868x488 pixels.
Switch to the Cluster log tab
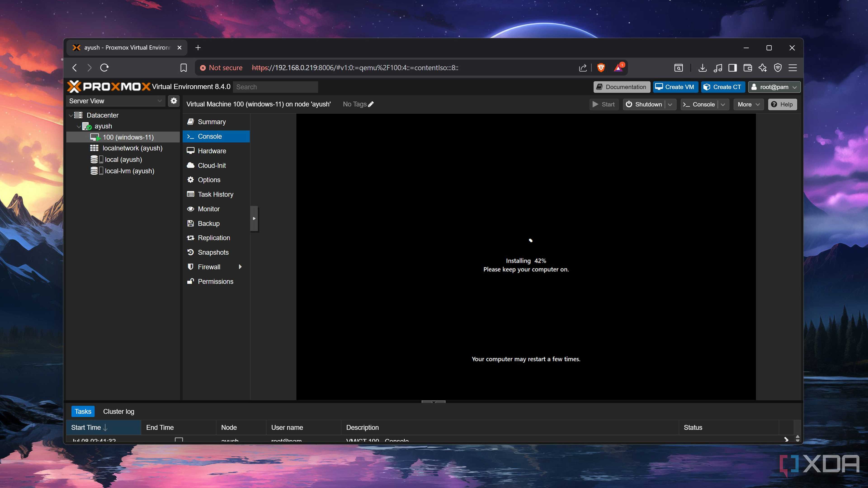point(119,412)
